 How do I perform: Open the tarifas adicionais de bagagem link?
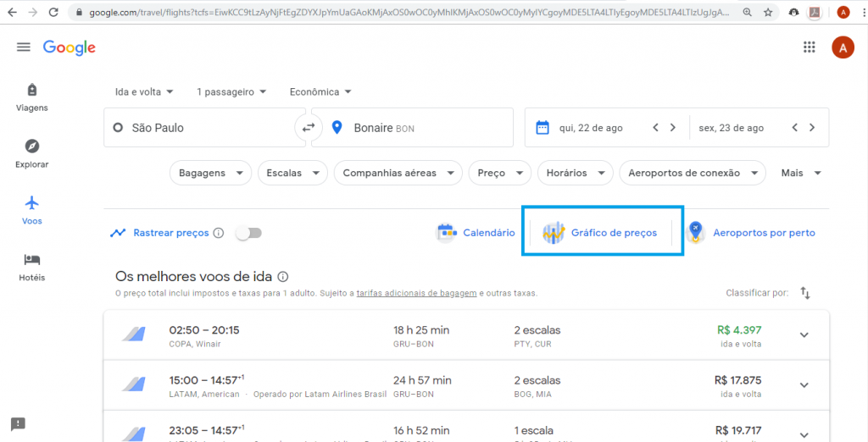pyautogui.click(x=416, y=294)
